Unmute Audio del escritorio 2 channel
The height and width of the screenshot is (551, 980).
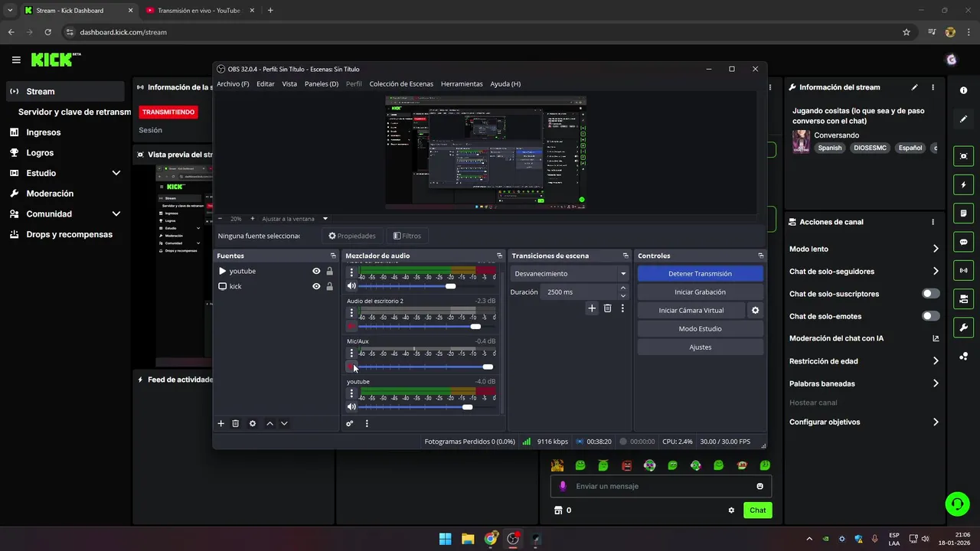click(x=351, y=326)
